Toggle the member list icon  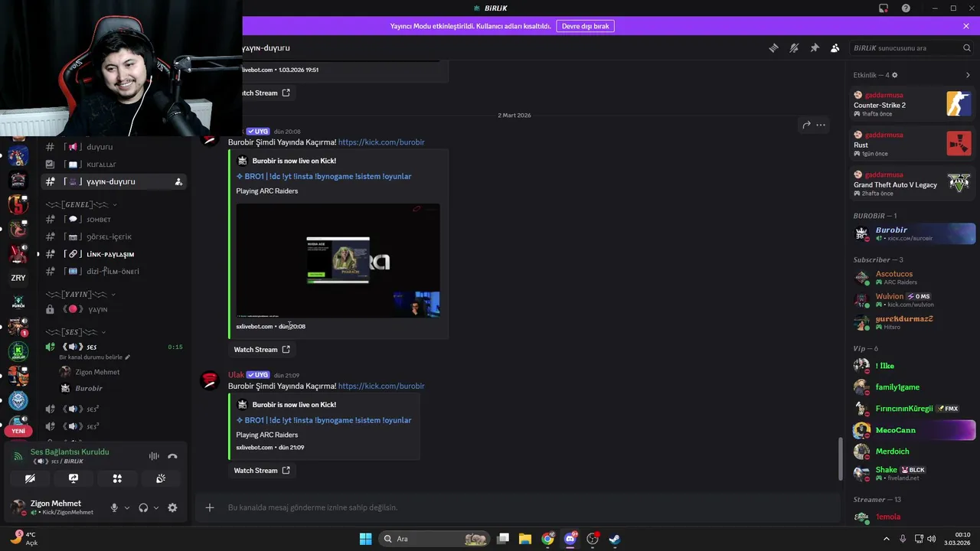pyautogui.click(x=835, y=47)
